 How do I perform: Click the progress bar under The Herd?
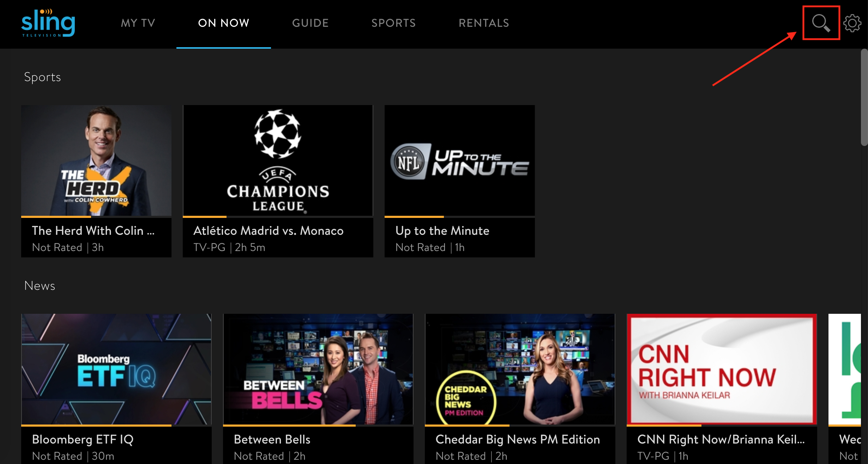pyautogui.click(x=96, y=216)
